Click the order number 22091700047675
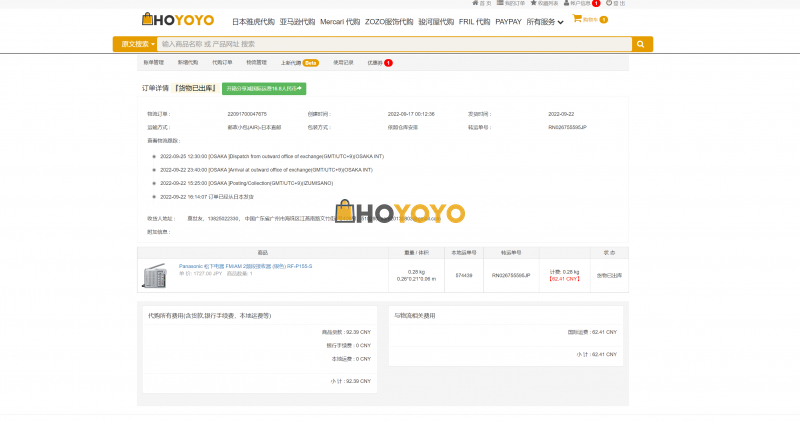The width and height of the screenshot is (800, 422). (247, 114)
